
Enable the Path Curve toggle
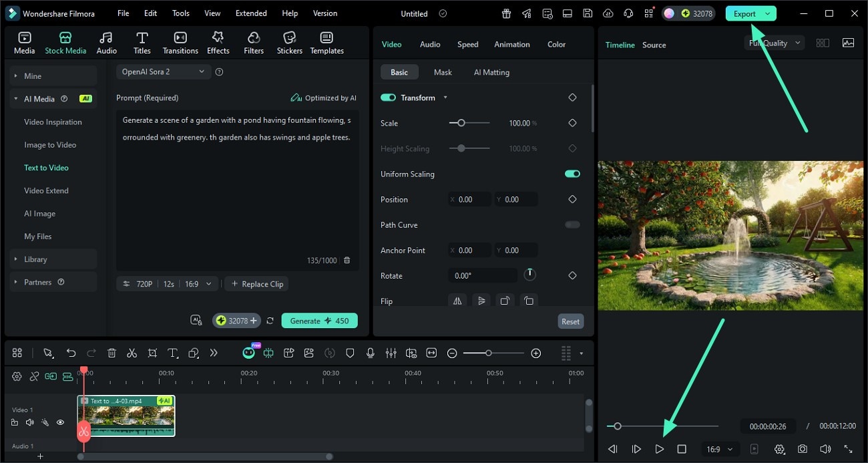tap(572, 225)
